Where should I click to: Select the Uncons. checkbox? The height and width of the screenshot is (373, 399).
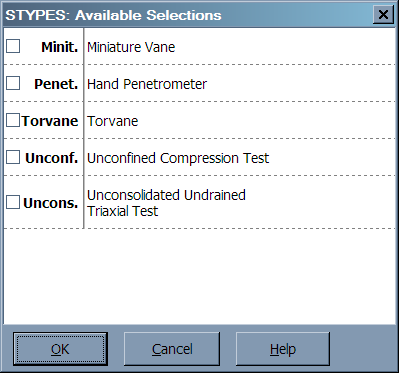(x=13, y=202)
